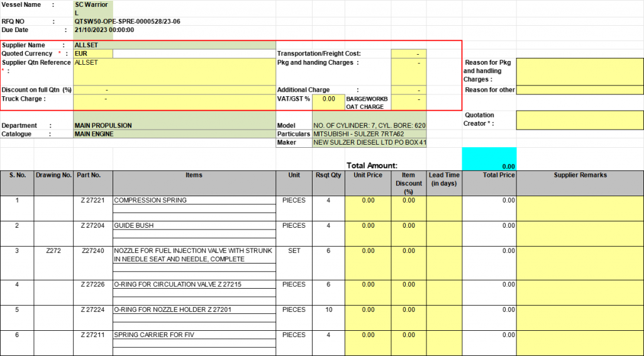The height and width of the screenshot is (356, 644).
Task: Select the MITSUBISHI - SULZER 7RTA62 cell
Action: pyautogui.click(x=369, y=134)
